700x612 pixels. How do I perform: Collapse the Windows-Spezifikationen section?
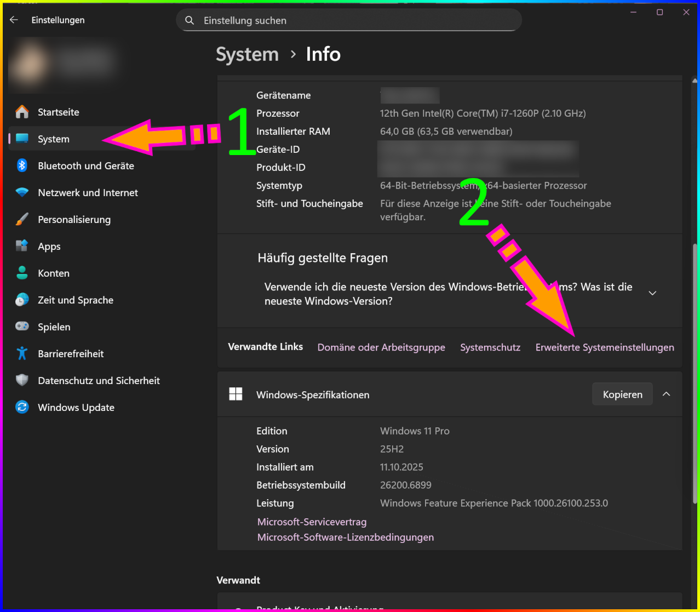[x=667, y=394]
